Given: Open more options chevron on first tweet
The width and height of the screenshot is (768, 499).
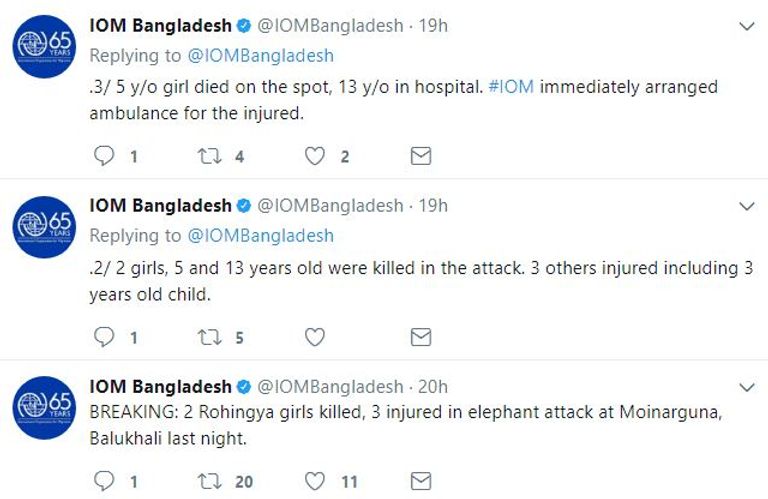Looking at the screenshot, I should [746, 25].
